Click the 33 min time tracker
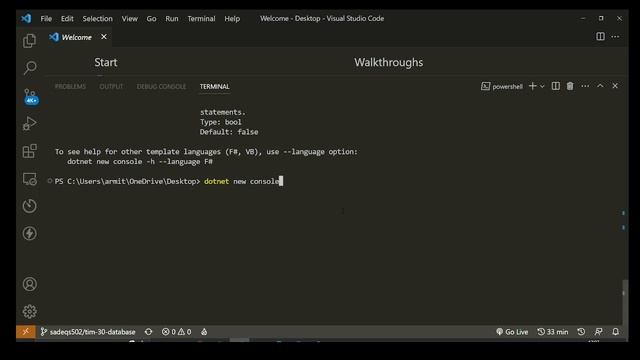 point(552,332)
